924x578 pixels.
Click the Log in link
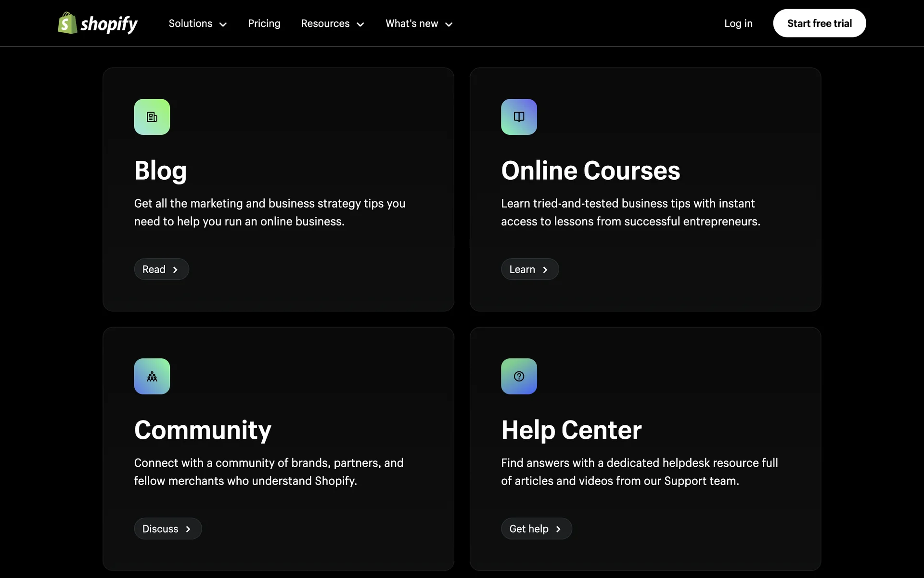[738, 24]
